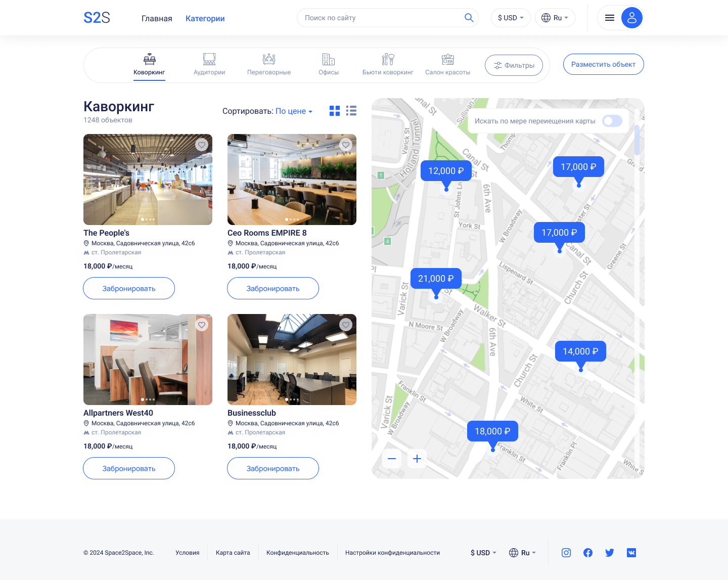
Task: Open The People's listing title
Action: (106, 233)
